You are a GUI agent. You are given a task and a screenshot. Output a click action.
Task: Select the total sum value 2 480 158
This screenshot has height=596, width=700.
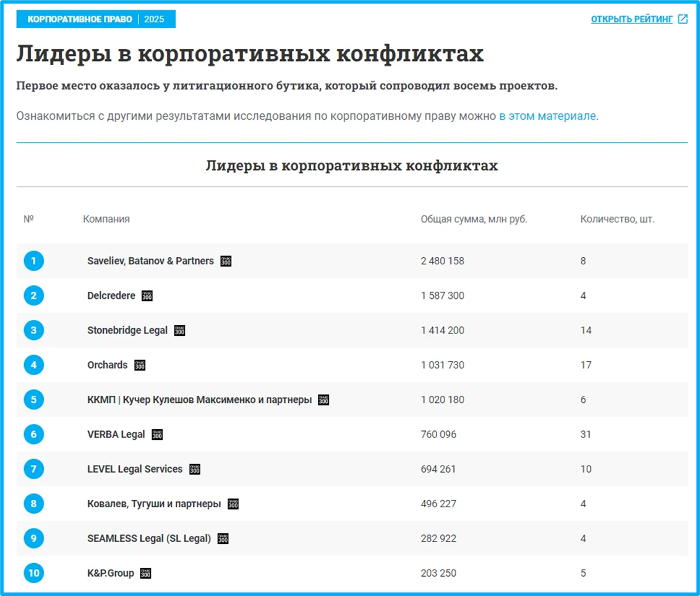tap(442, 261)
